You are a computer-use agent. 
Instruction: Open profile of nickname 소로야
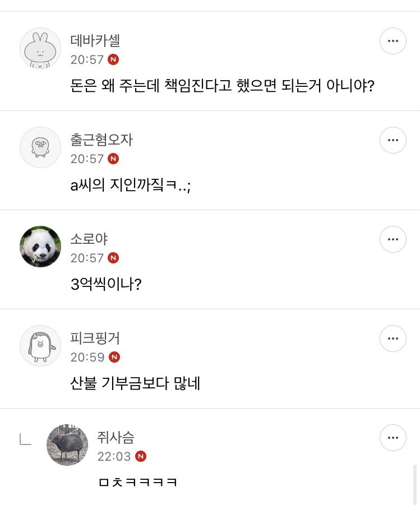[89, 239]
